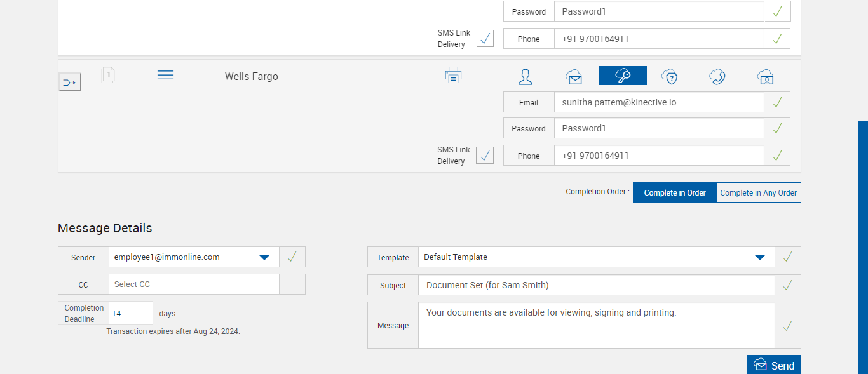Select the cloud phone authentication icon
The image size is (868, 374).
click(717, 77)
